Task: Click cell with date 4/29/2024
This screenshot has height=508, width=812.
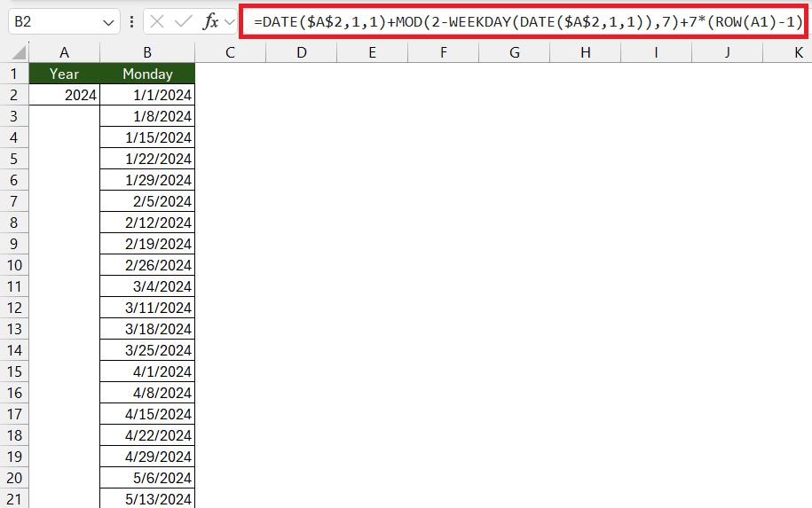Action: pos(147,457)
